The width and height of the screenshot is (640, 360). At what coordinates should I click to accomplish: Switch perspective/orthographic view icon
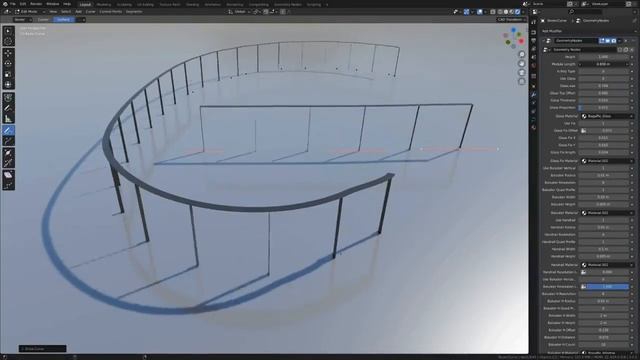[522, 82]
